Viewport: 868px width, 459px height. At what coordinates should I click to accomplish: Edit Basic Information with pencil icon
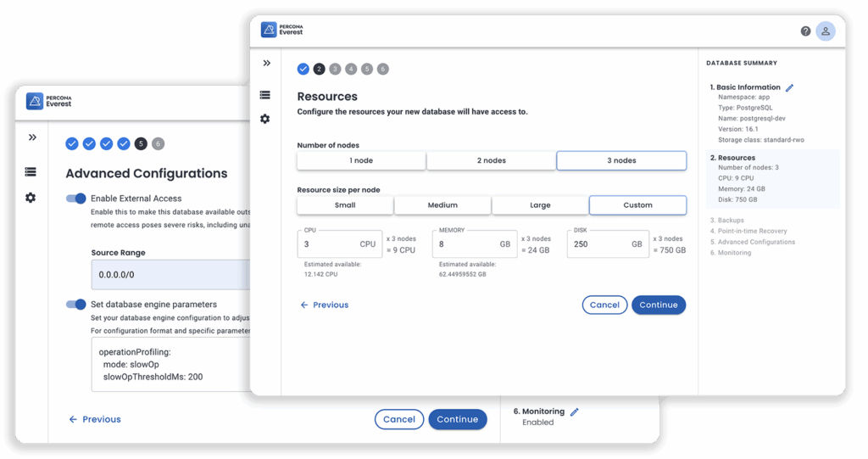click(x=790, y=87)
